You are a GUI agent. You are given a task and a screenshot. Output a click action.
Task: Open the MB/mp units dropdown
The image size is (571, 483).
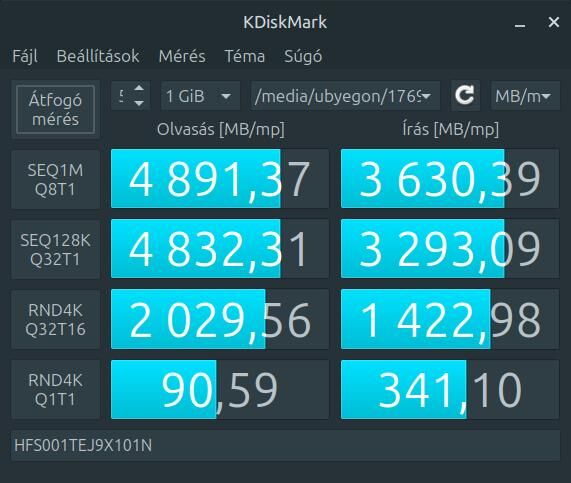pyautogui.click(x=525, y=96)
